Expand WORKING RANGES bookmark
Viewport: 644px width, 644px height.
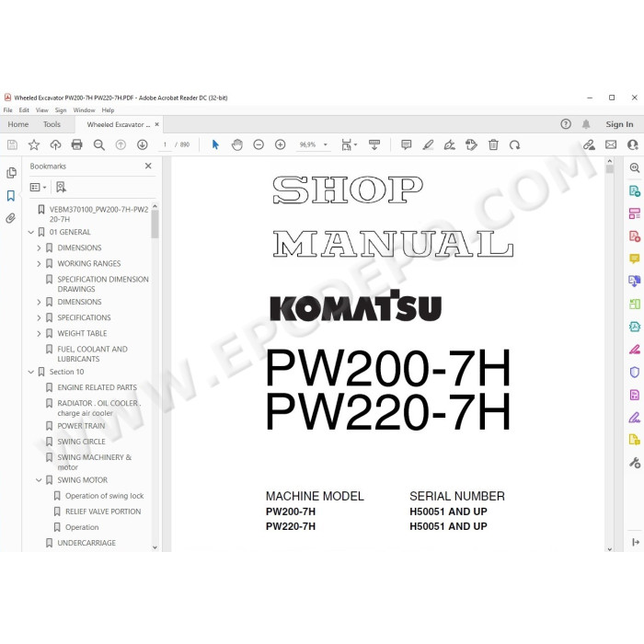[39, 263]
